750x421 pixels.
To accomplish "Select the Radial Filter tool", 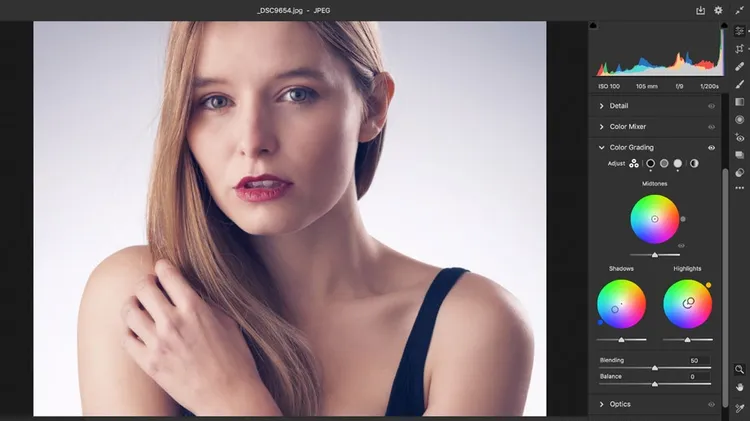I will (739, 120).
